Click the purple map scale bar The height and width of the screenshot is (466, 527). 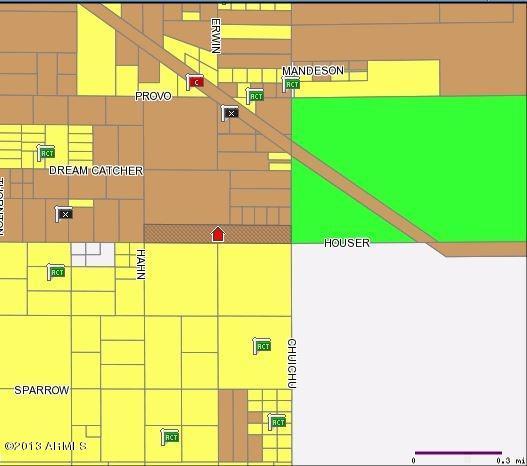pos(458,453)
